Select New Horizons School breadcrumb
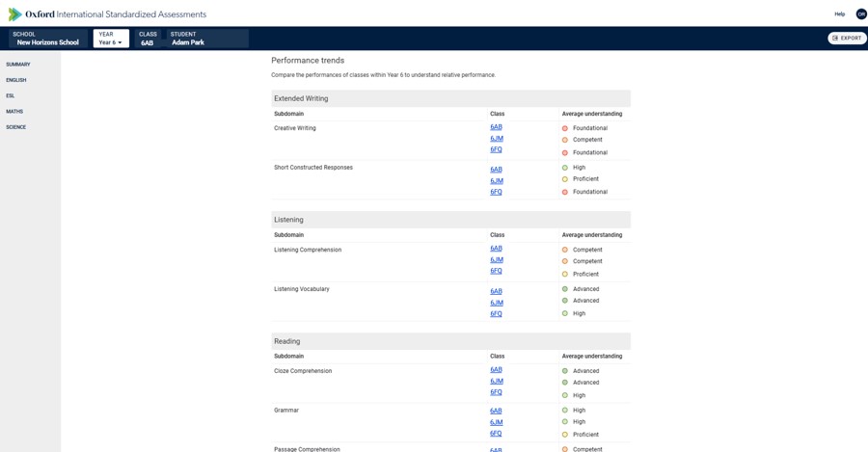Screen dimensions: 868x452 pos(48,39)
